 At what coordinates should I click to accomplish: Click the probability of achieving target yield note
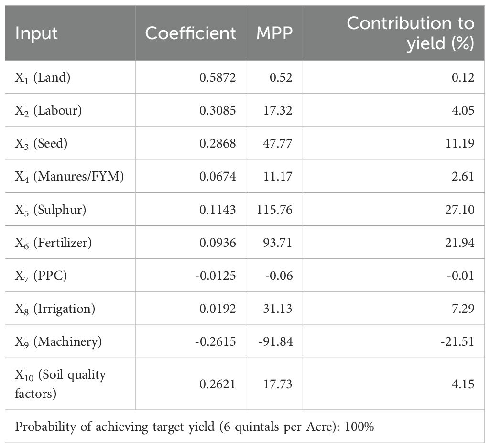195,427
